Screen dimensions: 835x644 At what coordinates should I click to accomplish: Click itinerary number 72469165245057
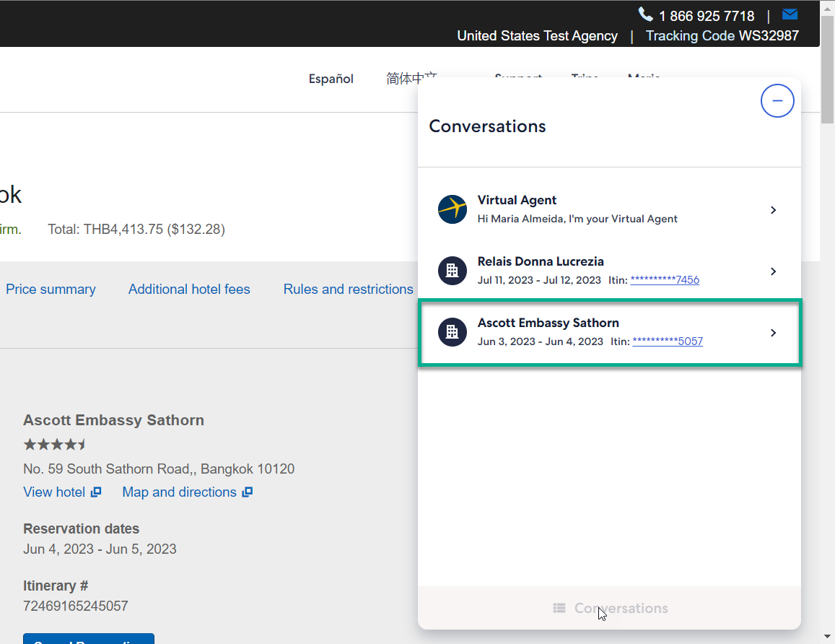(x=76, y=606)
